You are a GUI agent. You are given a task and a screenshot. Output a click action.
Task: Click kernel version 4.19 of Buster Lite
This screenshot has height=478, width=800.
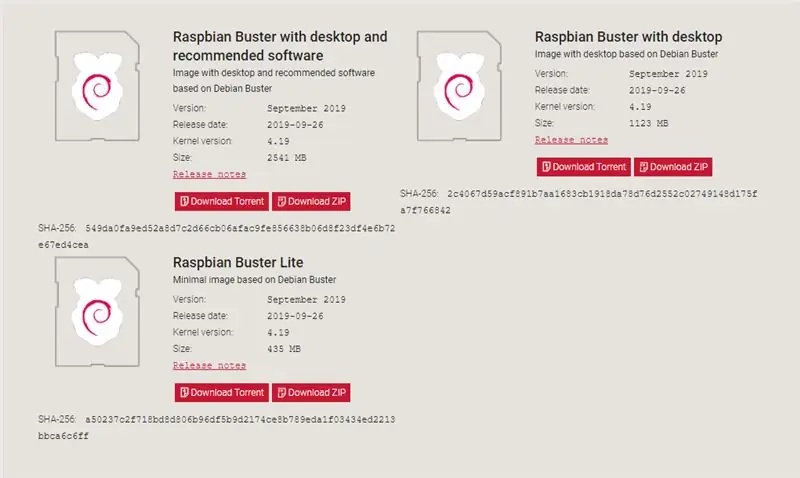tap(278, 333)
